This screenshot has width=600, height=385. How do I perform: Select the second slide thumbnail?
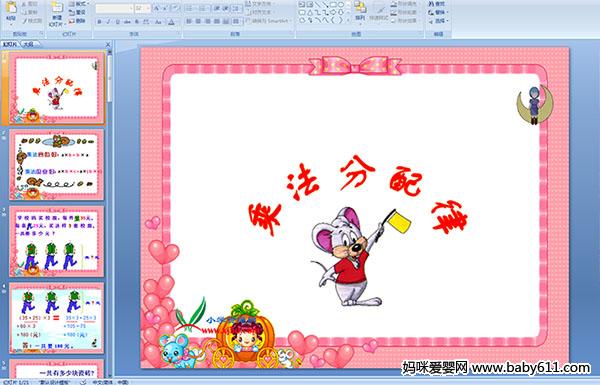[57, 165]
